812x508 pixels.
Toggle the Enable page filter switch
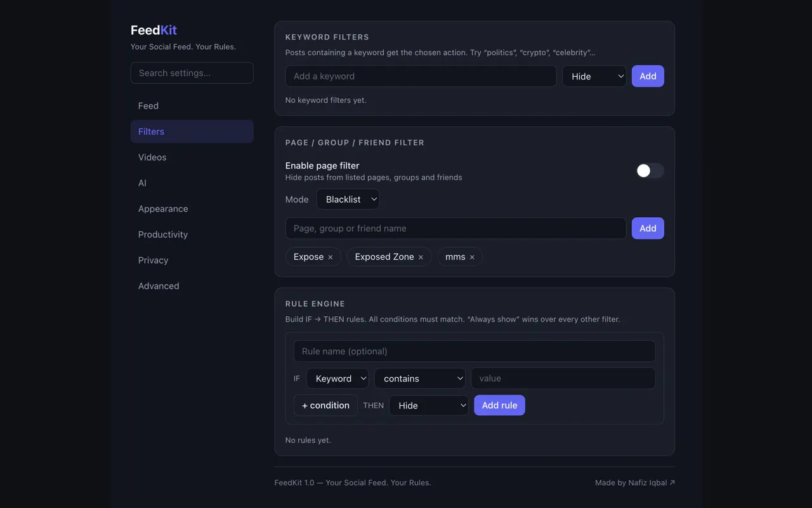(650, 171)
